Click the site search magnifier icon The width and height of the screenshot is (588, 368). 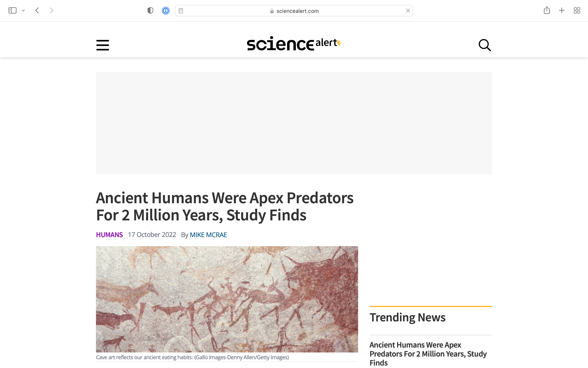pos(485,45)
